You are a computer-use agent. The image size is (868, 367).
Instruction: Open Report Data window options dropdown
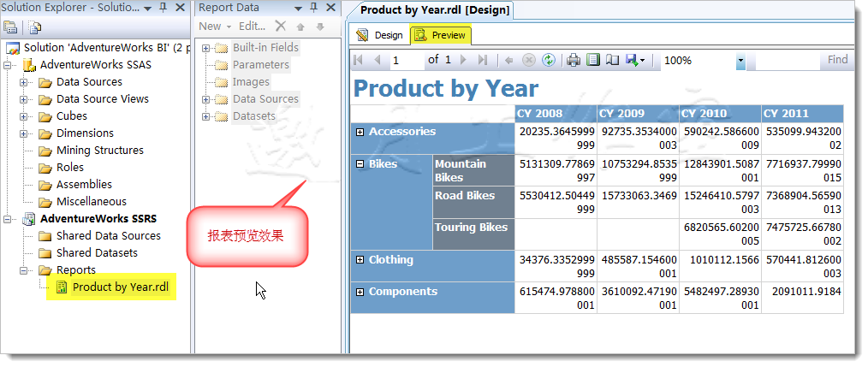click(x=299, y=9)
